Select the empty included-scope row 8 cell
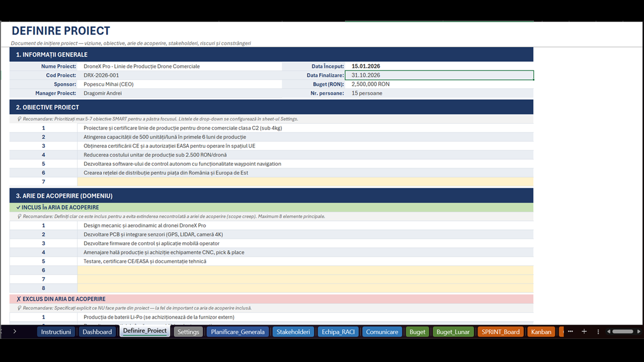The image size is (644, 362). click(x=305, y=288)
